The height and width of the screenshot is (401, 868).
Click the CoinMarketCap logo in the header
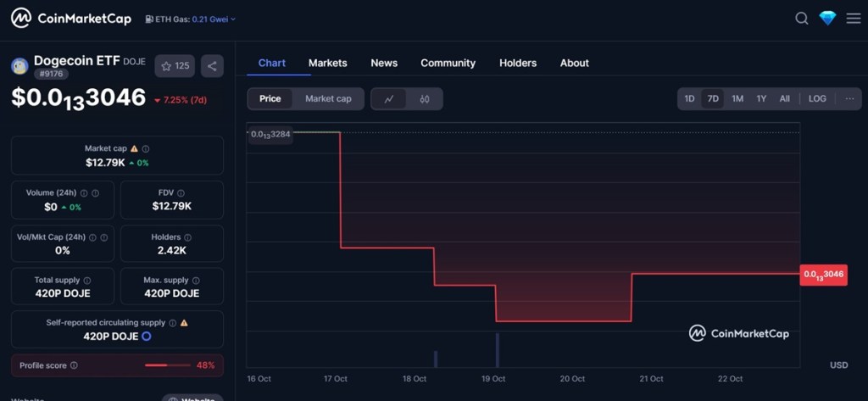pos(71,19)
